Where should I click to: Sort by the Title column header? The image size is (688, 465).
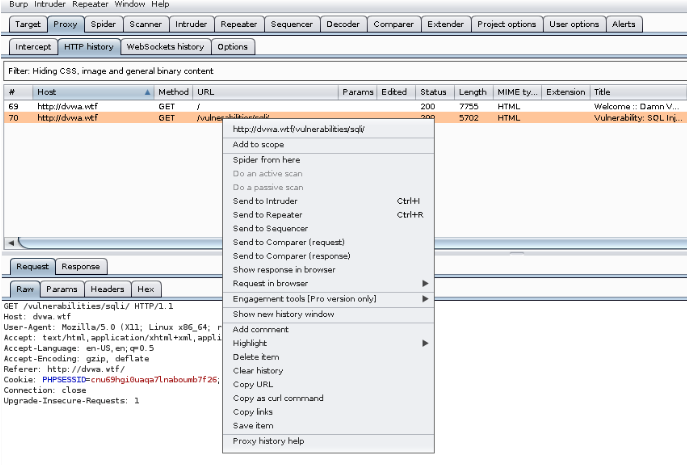(638, 92)
